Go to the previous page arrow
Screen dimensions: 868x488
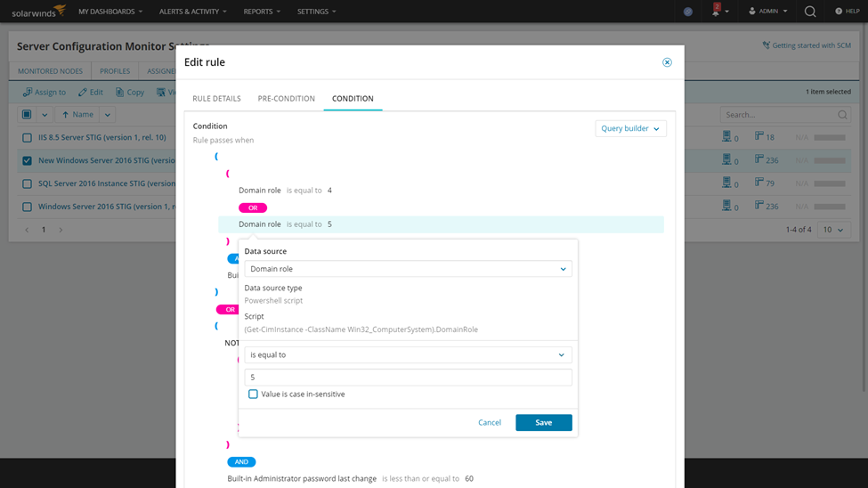[x=27, y=230]
